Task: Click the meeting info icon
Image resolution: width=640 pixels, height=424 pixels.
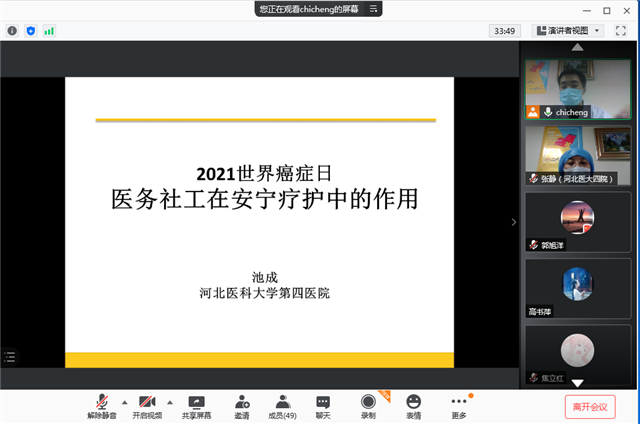Action: (x=12, y=31)
